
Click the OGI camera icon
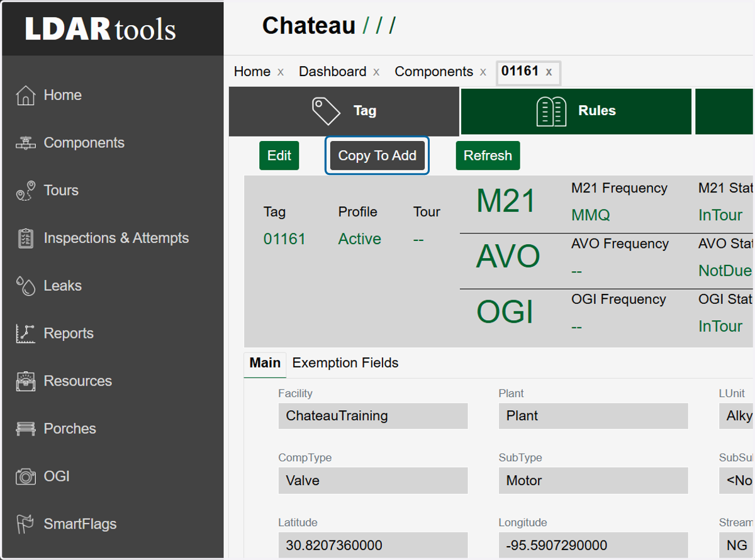pos(26,476)
